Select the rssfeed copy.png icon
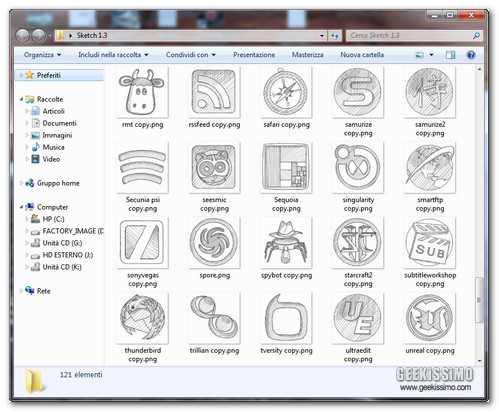499x412 pixels. (x=214, y=92)
